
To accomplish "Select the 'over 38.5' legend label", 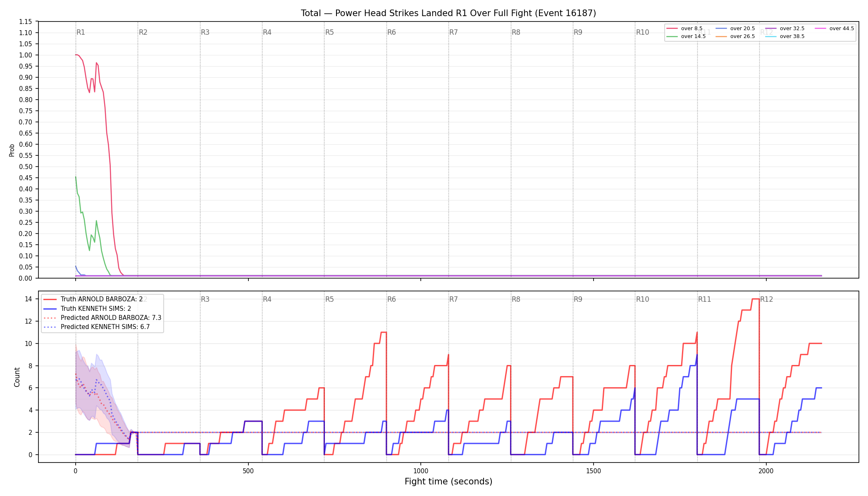I will [792, 36].
